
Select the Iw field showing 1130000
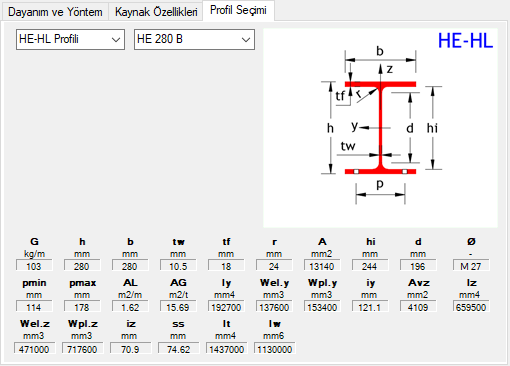tap(275, 348)
